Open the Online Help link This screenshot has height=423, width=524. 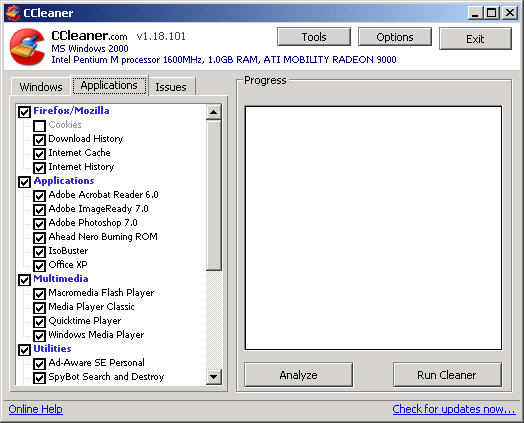tap(36, 409)
